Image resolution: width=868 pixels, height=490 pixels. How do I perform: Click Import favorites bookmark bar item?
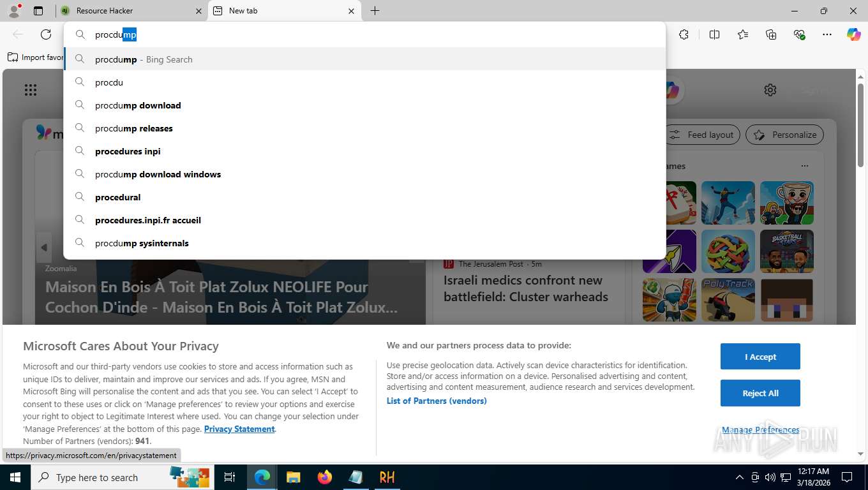36,57
